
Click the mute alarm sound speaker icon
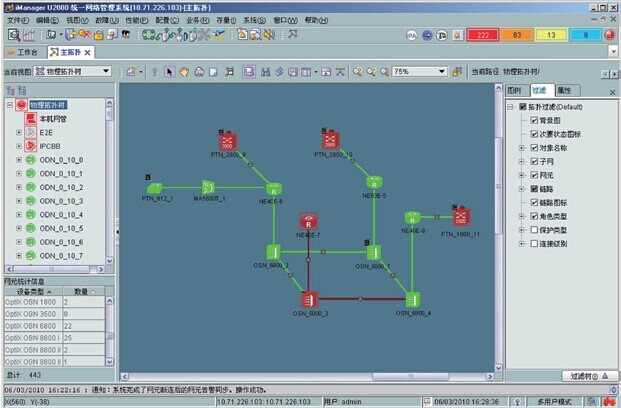point(269,35)
